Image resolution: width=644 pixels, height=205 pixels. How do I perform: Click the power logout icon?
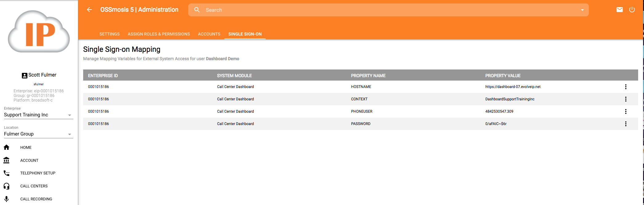(x=632, y=10)
